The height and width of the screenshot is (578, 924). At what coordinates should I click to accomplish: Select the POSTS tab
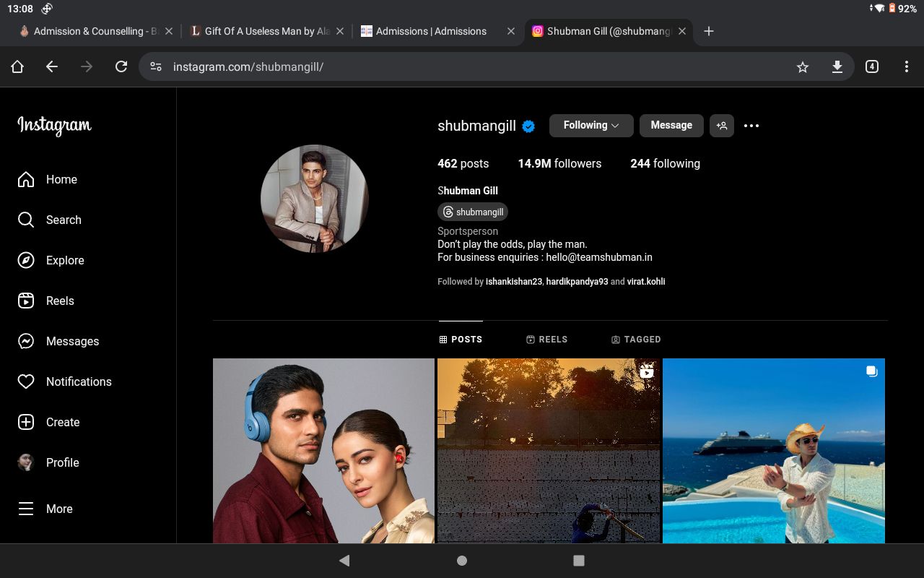click(461, 339)
